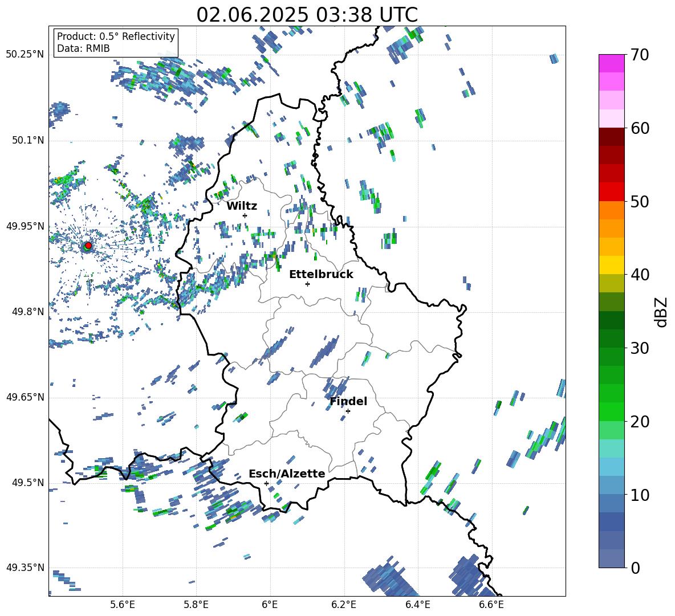Click the dark maroon colorbar segment below 60
The height and width of the screenshot is (616, 675).
click(x=611, y=136)
